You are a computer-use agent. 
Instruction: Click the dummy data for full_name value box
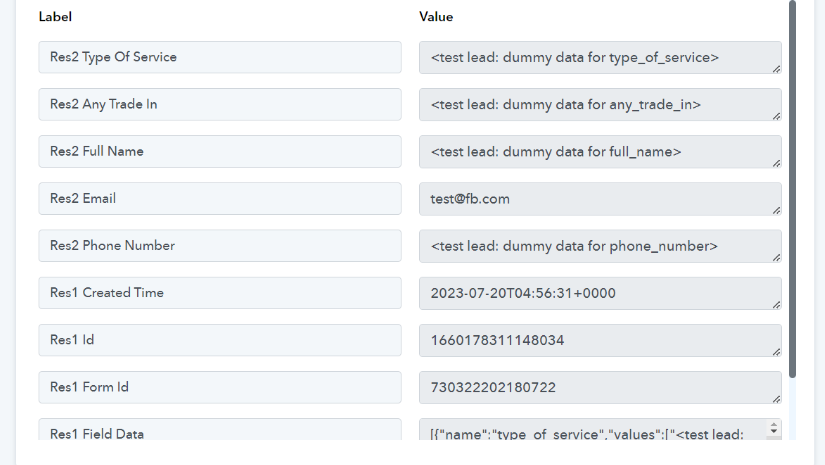tap(600, 151)
